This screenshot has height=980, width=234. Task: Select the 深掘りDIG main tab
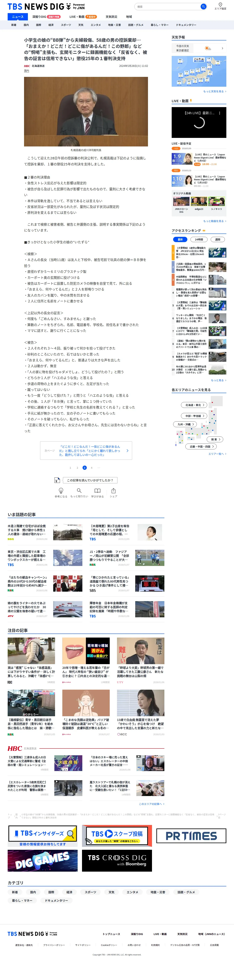[46, 17]
